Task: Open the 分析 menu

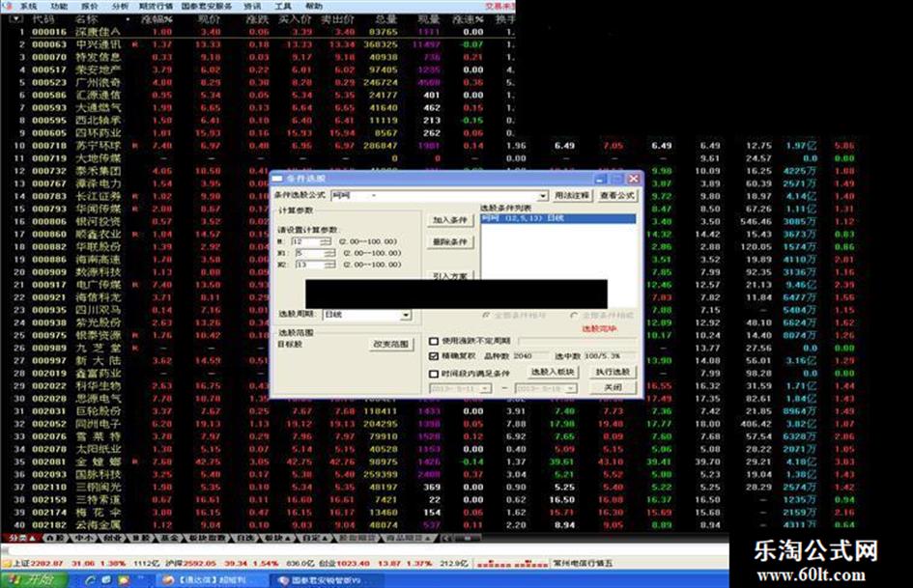Action: click(x=120, y=7)
